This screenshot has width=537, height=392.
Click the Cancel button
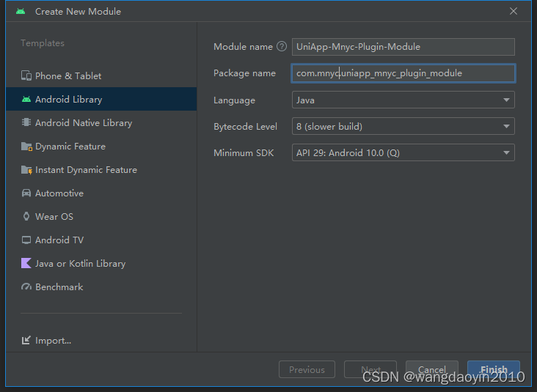(432, 369)
